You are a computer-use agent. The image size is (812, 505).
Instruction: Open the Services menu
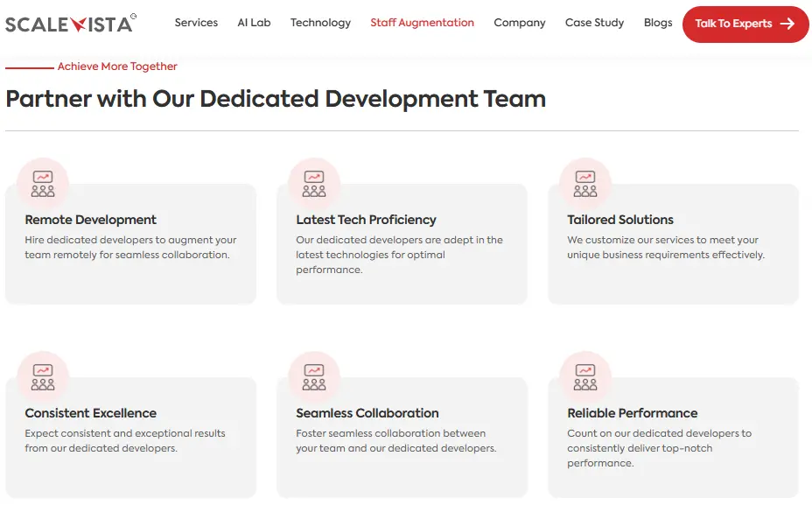click(x=196, y=23)
